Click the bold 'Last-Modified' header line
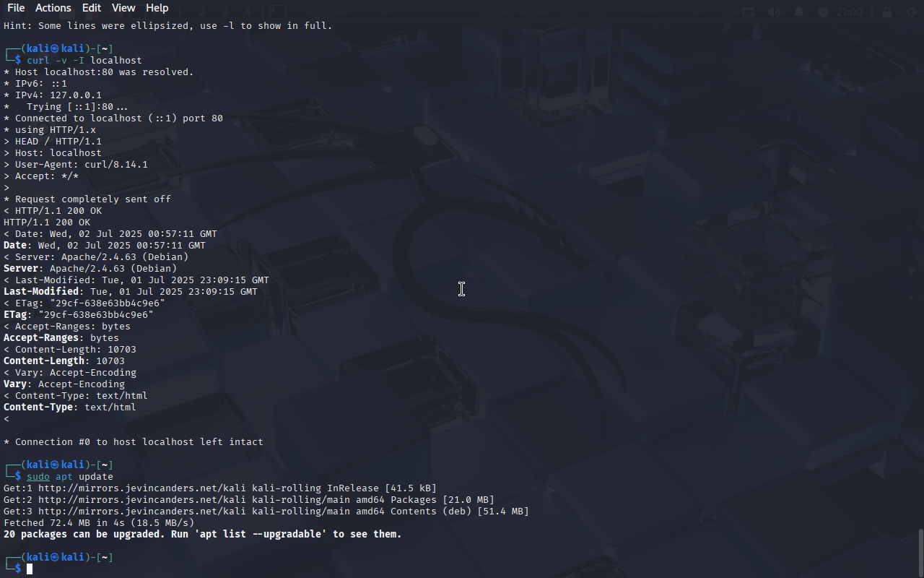 click(131, 292)
